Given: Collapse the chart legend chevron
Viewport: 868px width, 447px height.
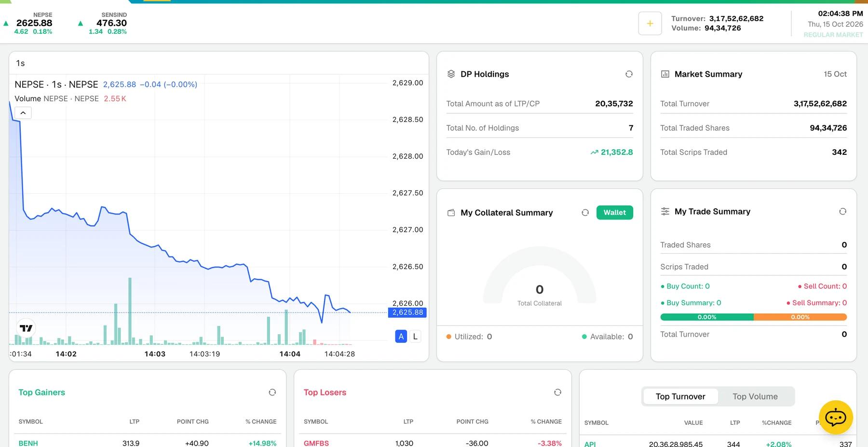Looking at the screenshot, I should [x=23, y=113].
